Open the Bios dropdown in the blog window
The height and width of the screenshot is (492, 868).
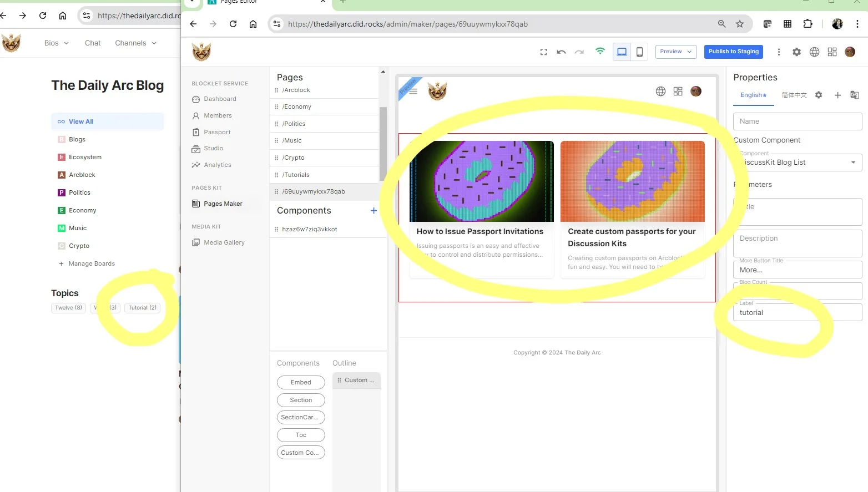click(x=57, y=43)
